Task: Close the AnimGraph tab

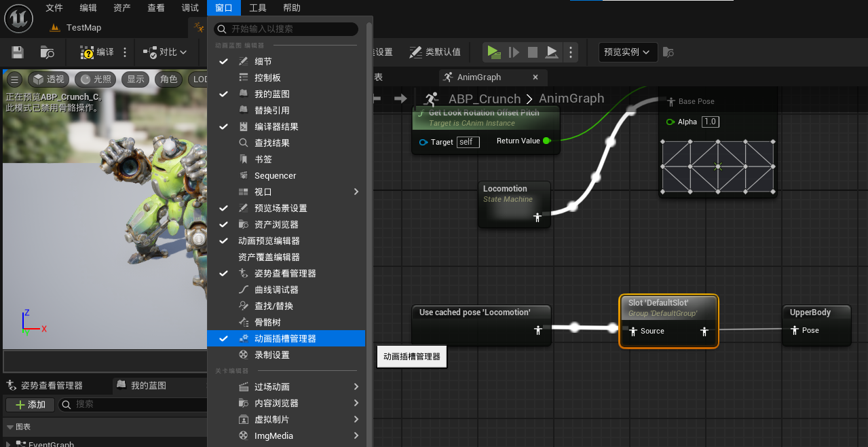Action: click(535, 77)
